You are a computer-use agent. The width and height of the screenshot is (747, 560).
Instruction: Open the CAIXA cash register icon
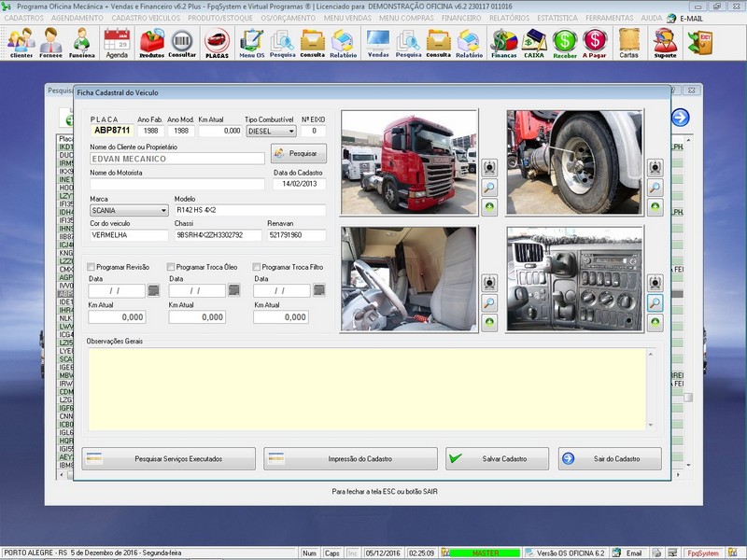coord(534,43)
